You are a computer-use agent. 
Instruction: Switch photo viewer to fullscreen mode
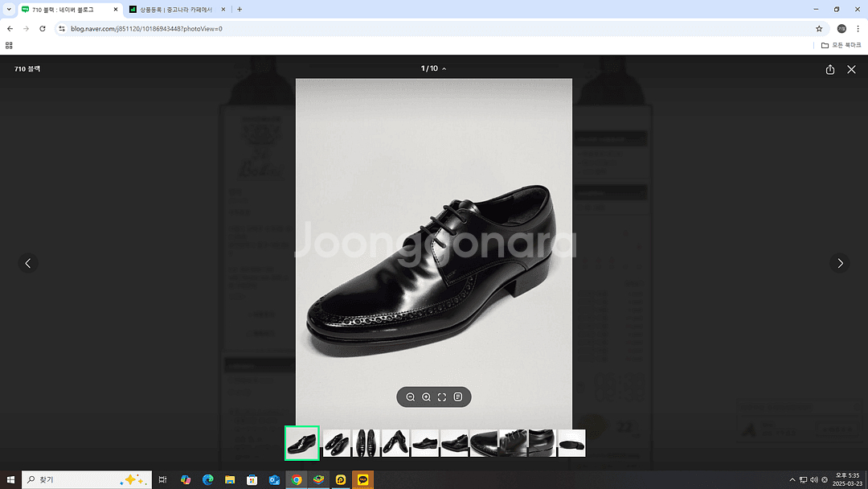tap(442, 397)
